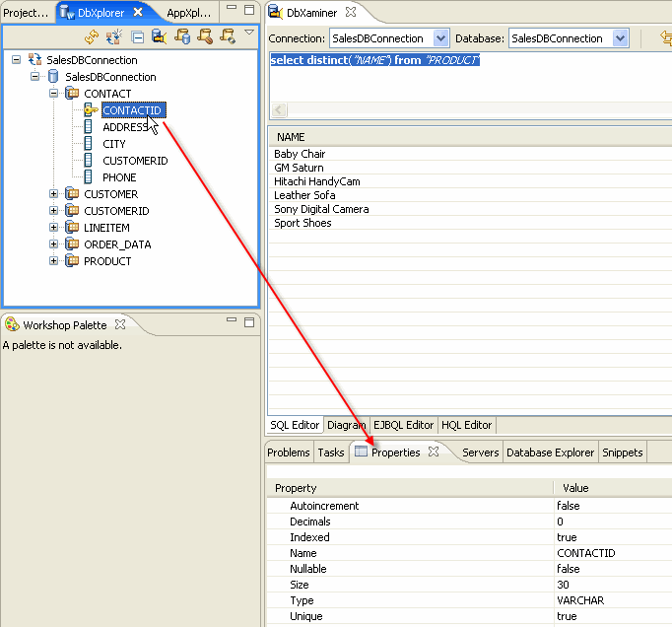Viewport: 672px width, 627px height.
Task: Click the third scroll mapping icon
Action: coord(228,37)
